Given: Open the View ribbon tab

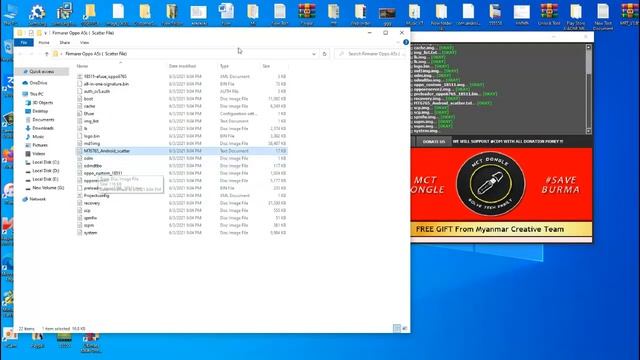Looking at the screenshot, I should point(84,42).
